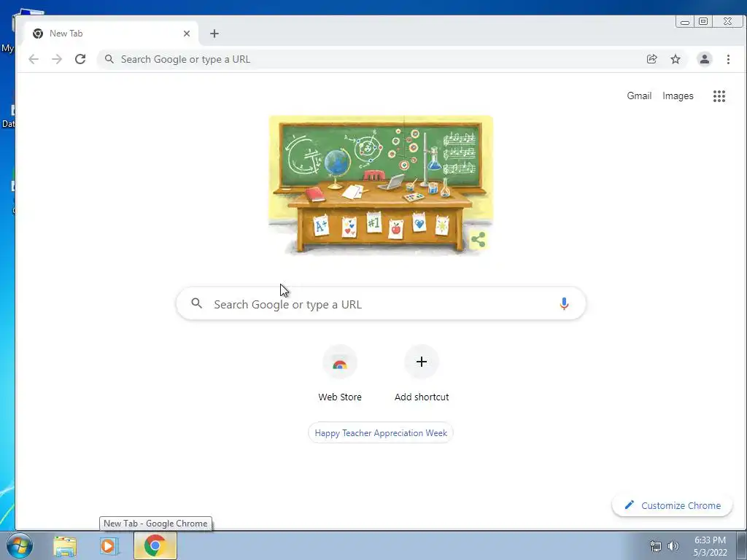
Task: Open the Google apps grid
Action: (719, 96)
